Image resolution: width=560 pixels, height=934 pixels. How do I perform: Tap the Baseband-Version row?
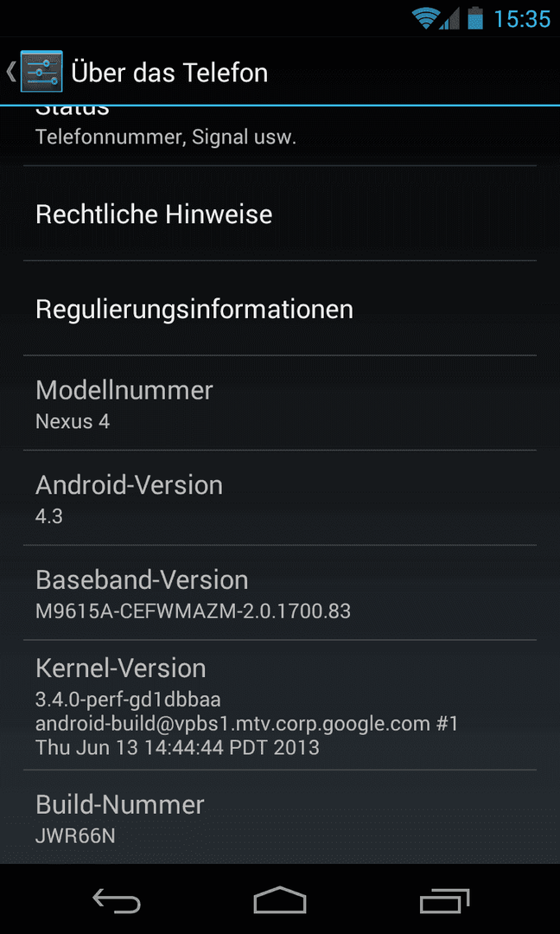[280, 592]
